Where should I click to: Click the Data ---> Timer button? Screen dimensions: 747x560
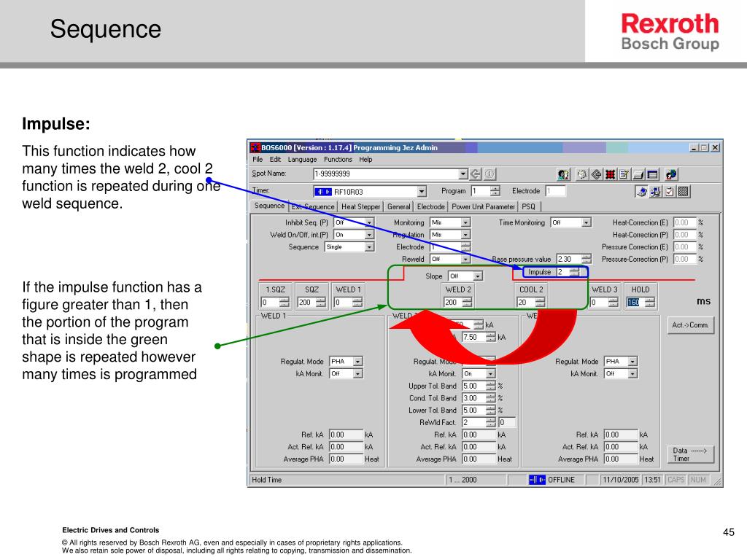click(690, 454)
